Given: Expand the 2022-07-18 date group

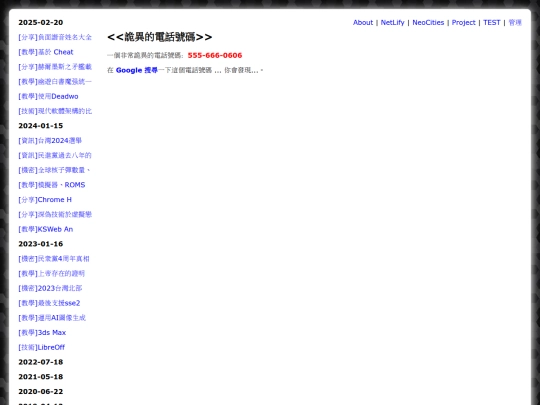Looking at the screenshot, I should pyautogui.click(x=41, y=362).
